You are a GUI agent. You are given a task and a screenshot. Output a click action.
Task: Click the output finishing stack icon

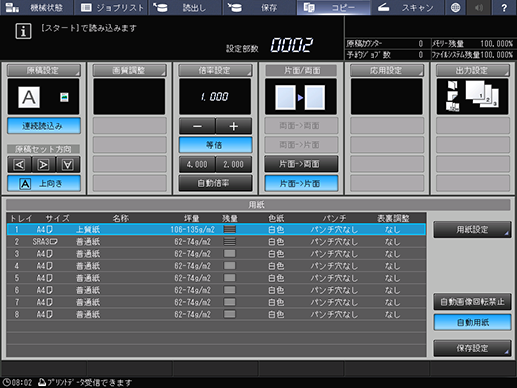pos(453,96)
